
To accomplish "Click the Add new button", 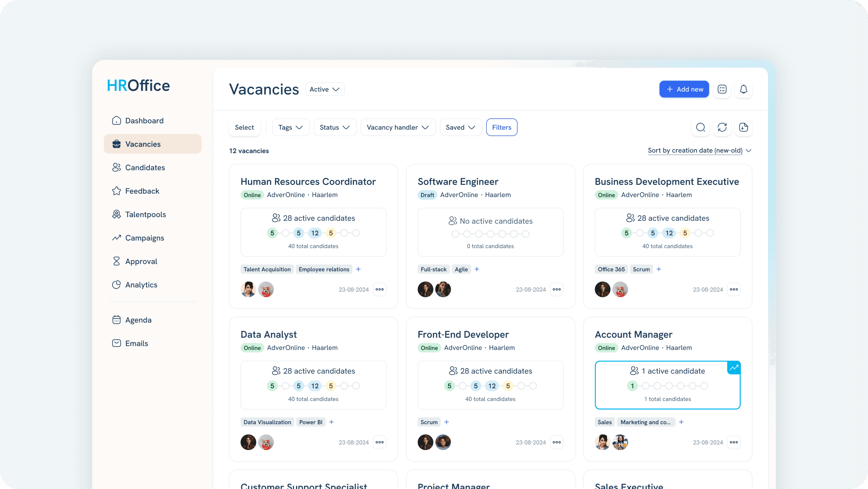I will [684, 89].
